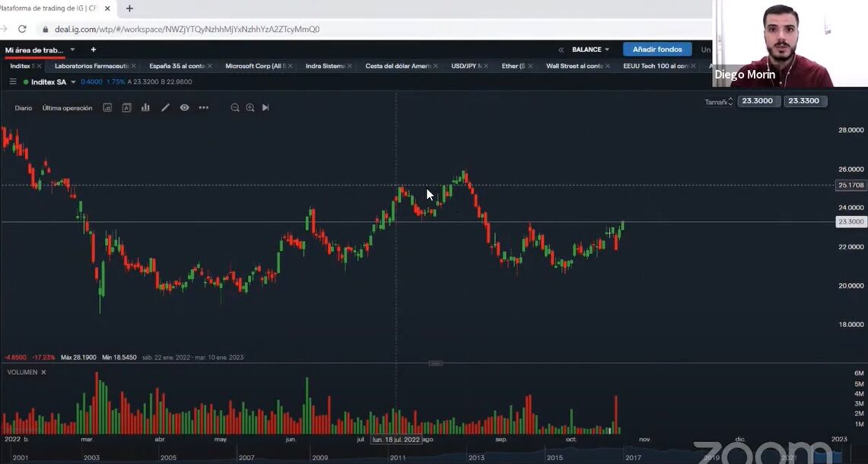This screenshot has width=868, height=464.
Task: Click the Min 18.5450 value
Action: [119, 358]
